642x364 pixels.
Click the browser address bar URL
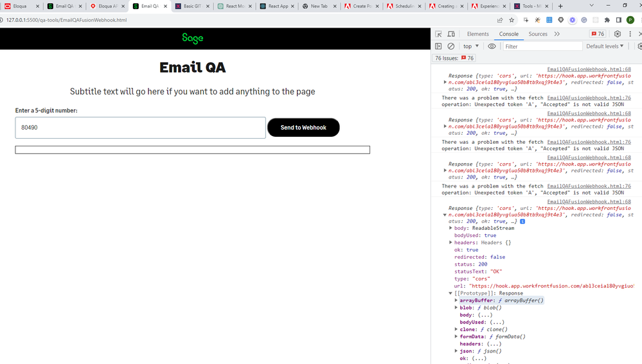click(66, 20)
